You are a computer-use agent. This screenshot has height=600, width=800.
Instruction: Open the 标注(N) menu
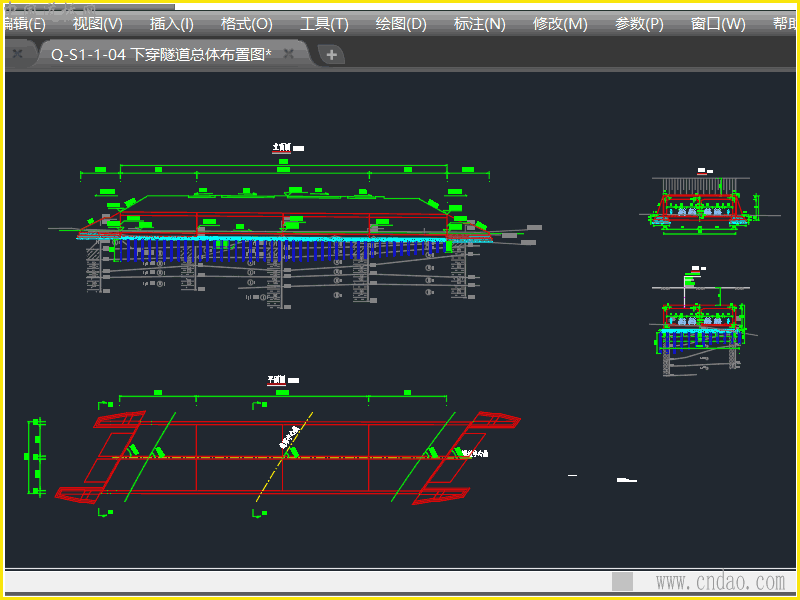tap(479, 24)
